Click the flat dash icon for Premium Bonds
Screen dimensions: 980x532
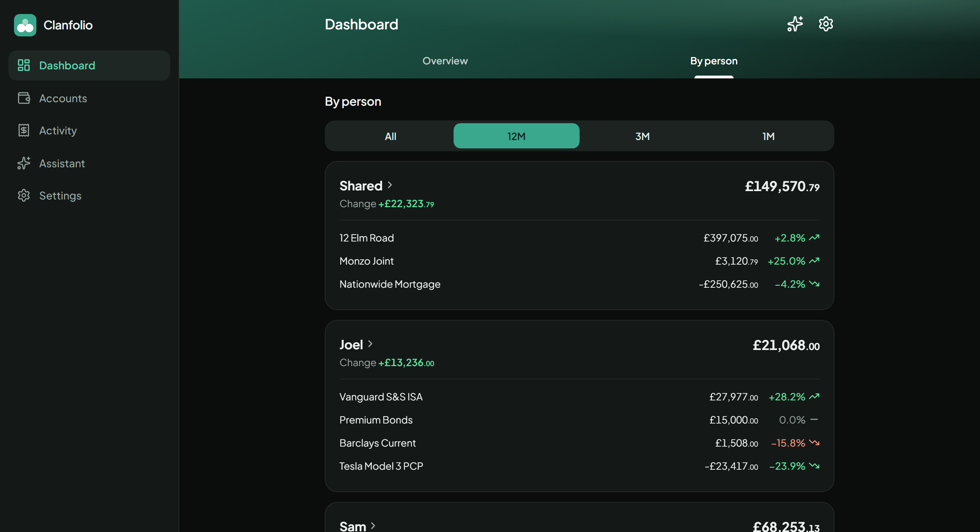point(814,420)
